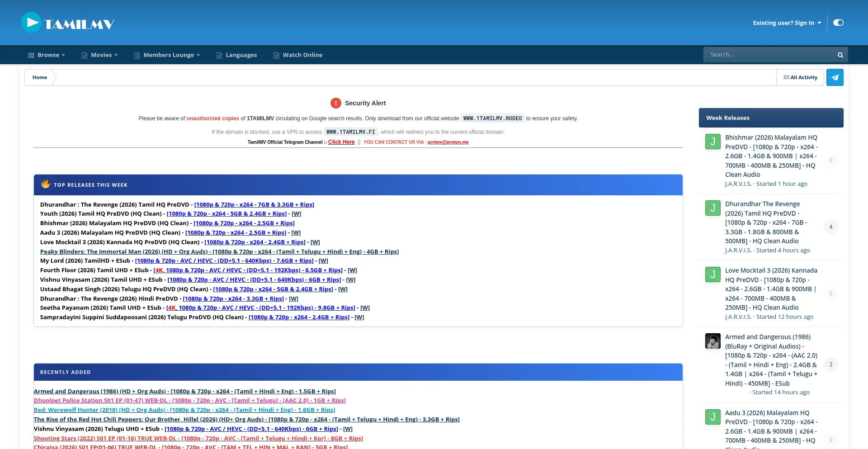Open Armed and Dangerous 1986 BluRay topic
This screenshot has height=449, width=868.
771,360
